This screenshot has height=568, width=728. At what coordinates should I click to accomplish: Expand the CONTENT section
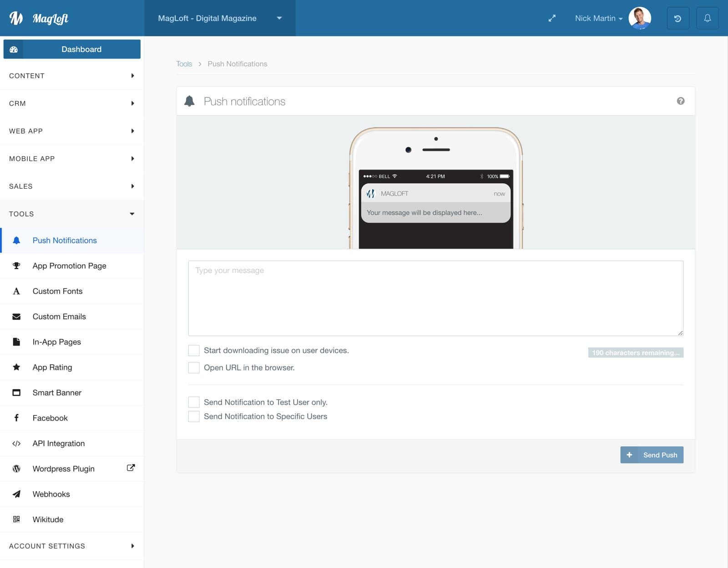(x=72, y=75)
